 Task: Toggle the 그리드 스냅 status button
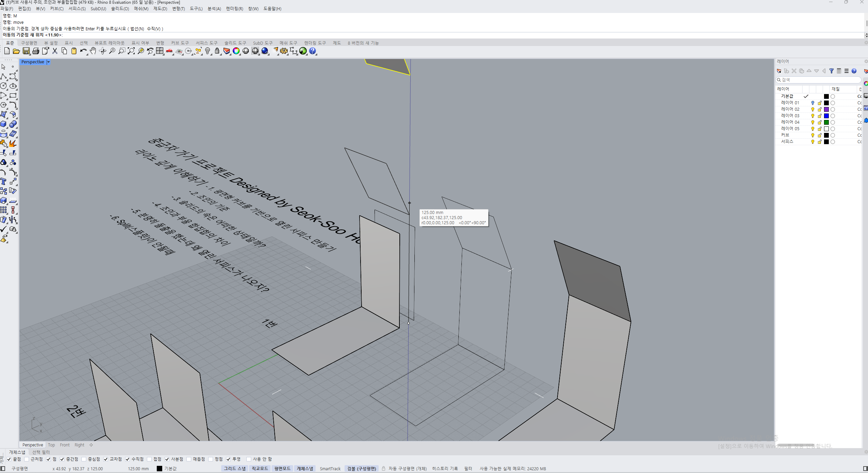(234, 469)
